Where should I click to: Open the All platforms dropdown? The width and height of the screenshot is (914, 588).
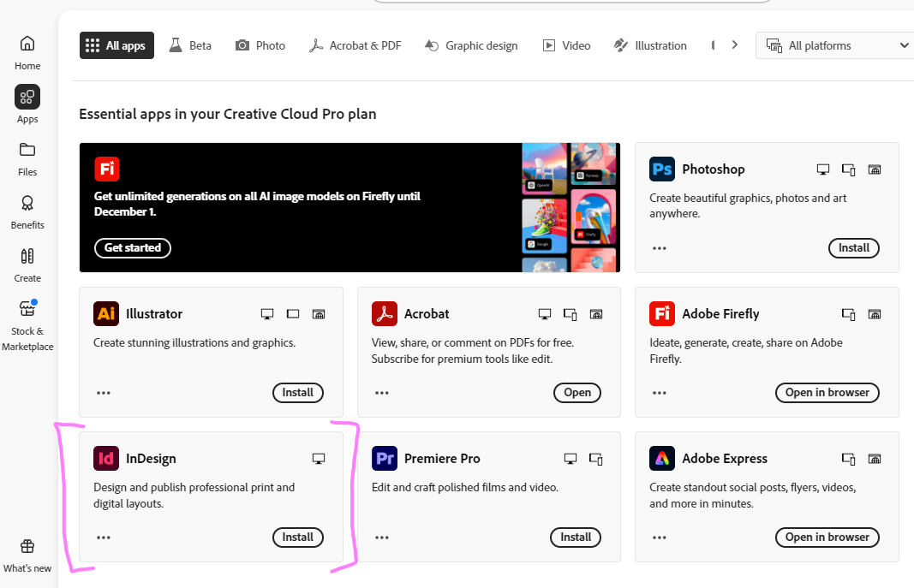click(x=834, y=45)
